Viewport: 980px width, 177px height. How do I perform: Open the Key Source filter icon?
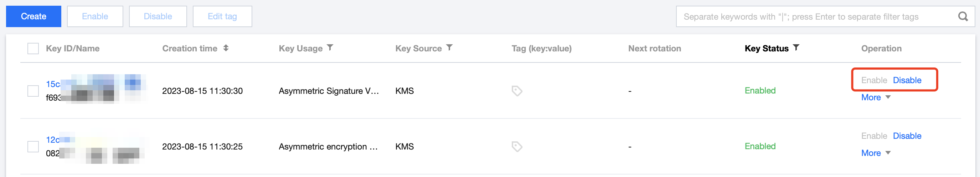click(449, 47)
